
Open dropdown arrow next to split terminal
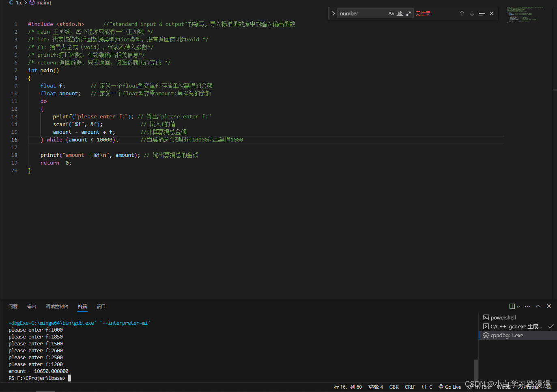pos(518,306)
